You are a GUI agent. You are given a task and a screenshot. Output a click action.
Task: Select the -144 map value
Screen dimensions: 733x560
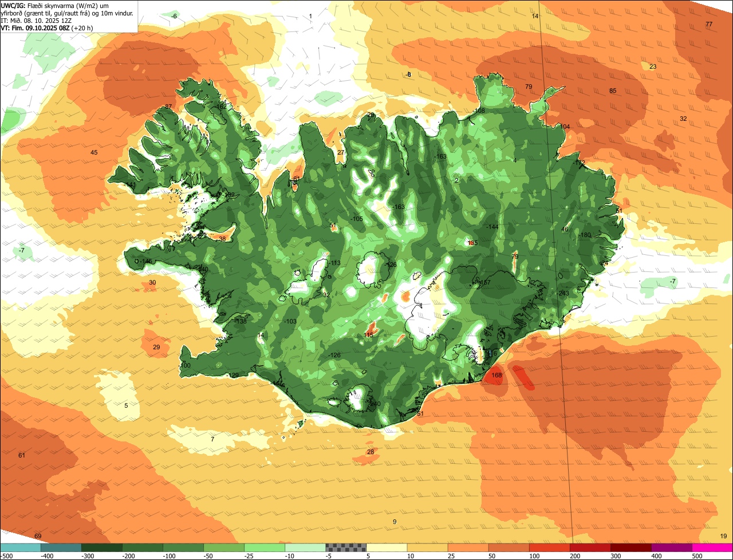pyautogui.click(x=492, y=227)
